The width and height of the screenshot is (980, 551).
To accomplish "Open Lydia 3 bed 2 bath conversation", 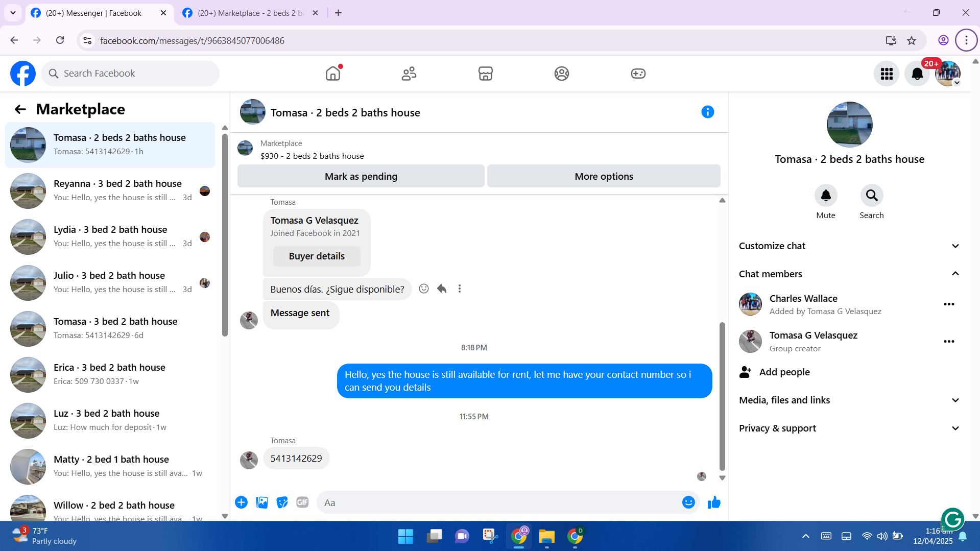I will click(110, 237).
